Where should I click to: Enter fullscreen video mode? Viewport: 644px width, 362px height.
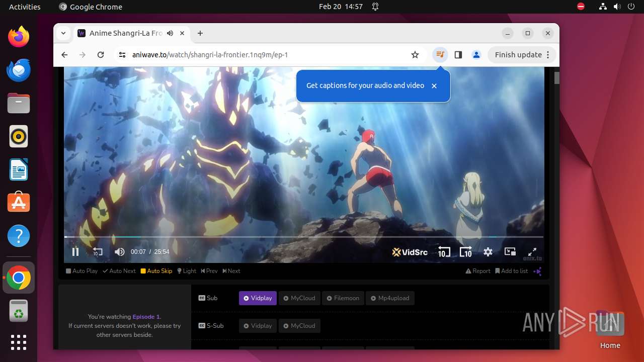tap(532, 252)
